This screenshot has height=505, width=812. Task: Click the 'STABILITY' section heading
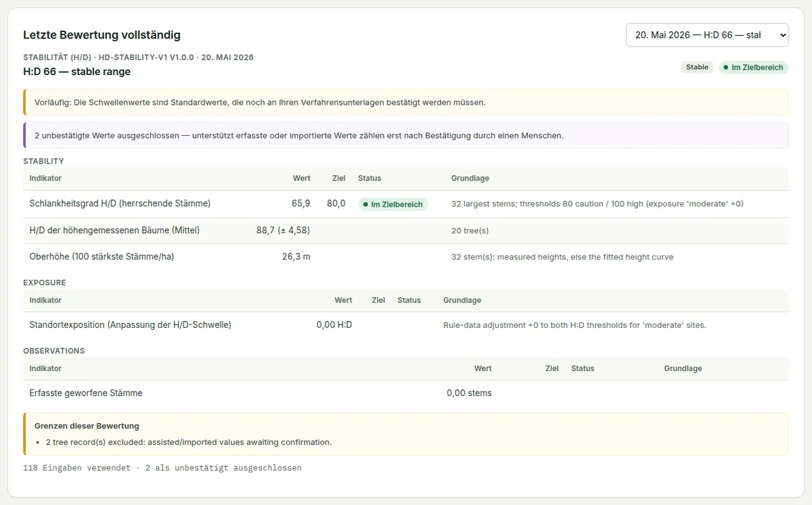coord(43,162)
